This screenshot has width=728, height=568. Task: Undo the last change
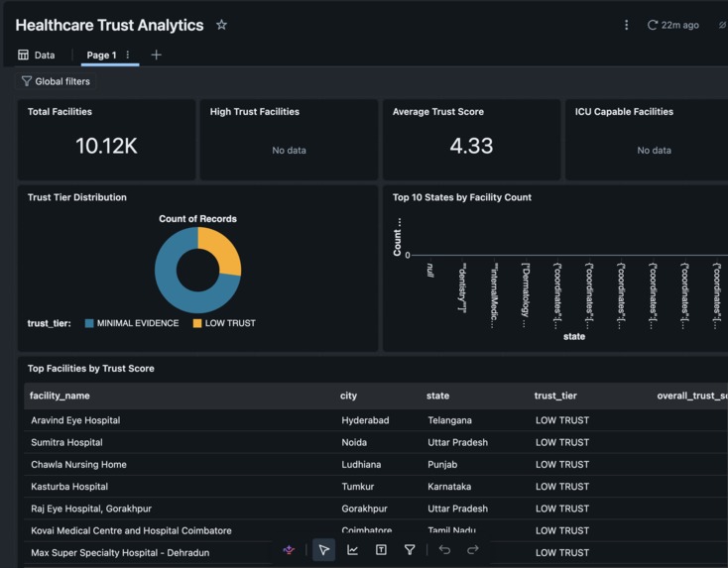point(444,550)
